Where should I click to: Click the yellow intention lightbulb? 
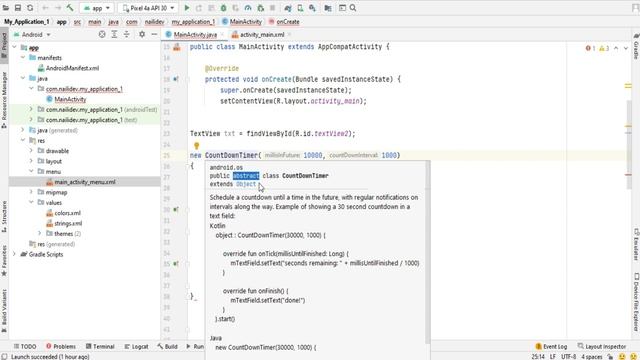point(196,145)
